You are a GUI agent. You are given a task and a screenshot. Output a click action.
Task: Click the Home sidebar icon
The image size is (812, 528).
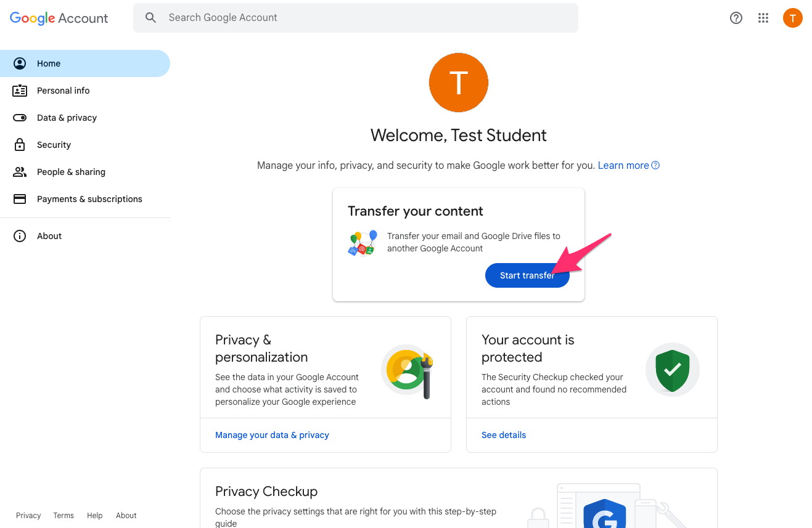coord(20,63)
